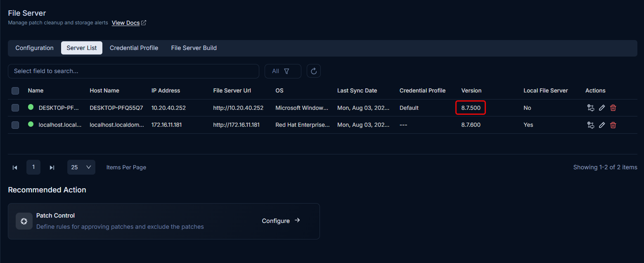Image resolution: width=644 pixels, height=263 pixels.
Task: Click the Showing 1-2 of 2 items text
Action: coord(605,167)
